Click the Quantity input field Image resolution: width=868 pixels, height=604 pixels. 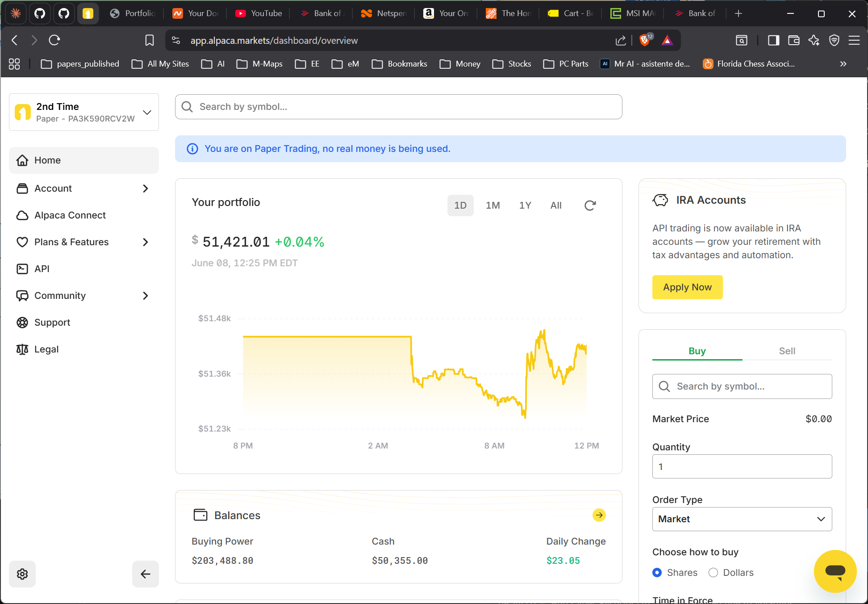click(742, 466)
